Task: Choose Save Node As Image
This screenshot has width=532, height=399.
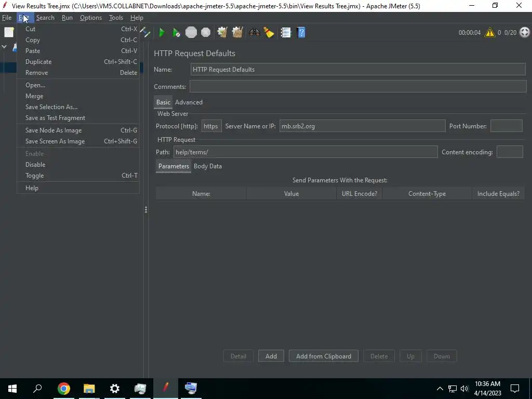Action: click(78, 130)
